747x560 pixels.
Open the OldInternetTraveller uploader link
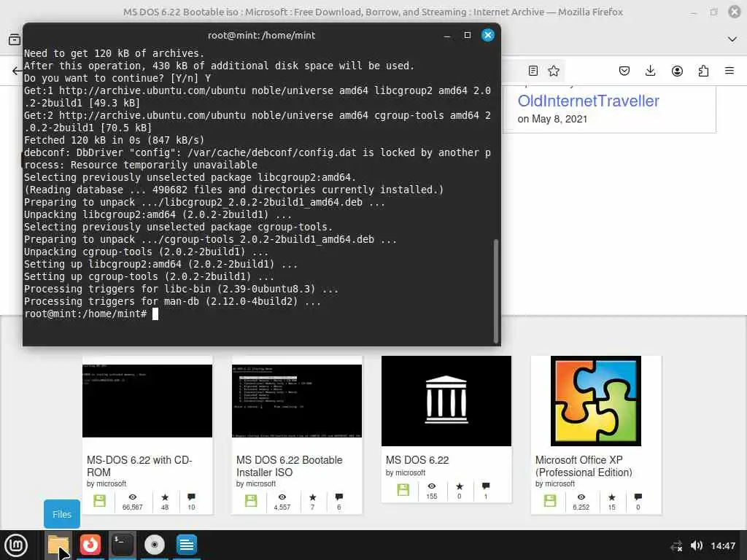(x=589, y=101)
